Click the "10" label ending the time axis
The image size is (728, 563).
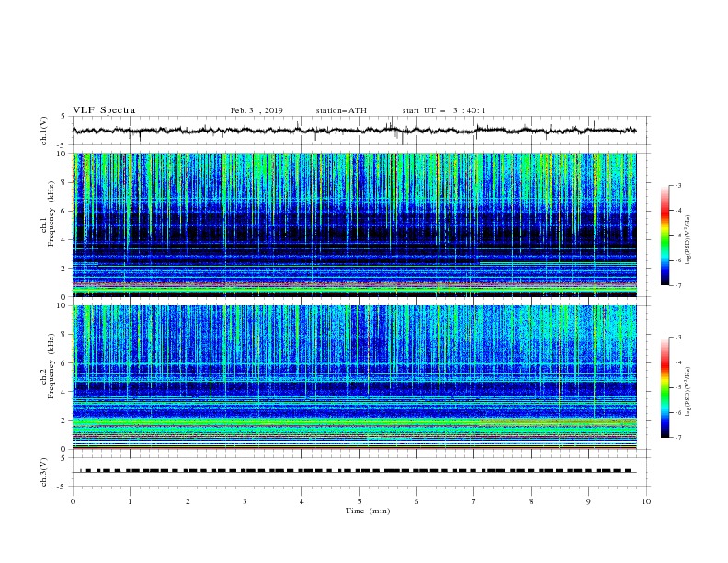(x=646, y=501)
